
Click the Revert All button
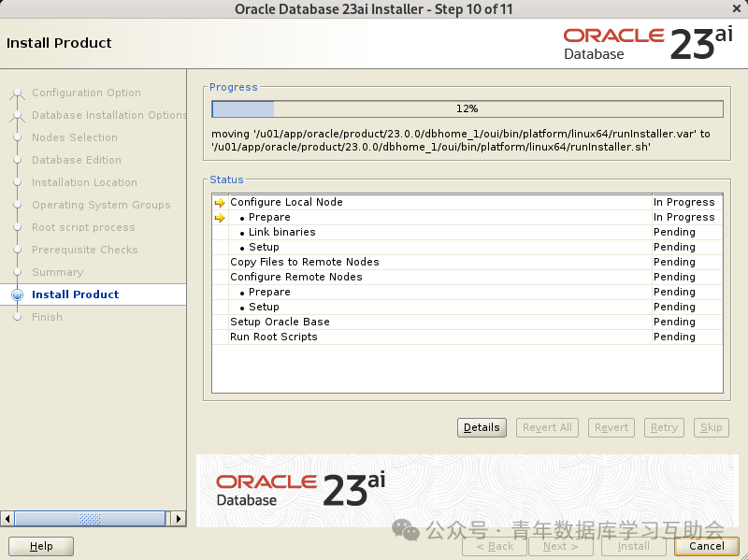click(x=547, y=427)
